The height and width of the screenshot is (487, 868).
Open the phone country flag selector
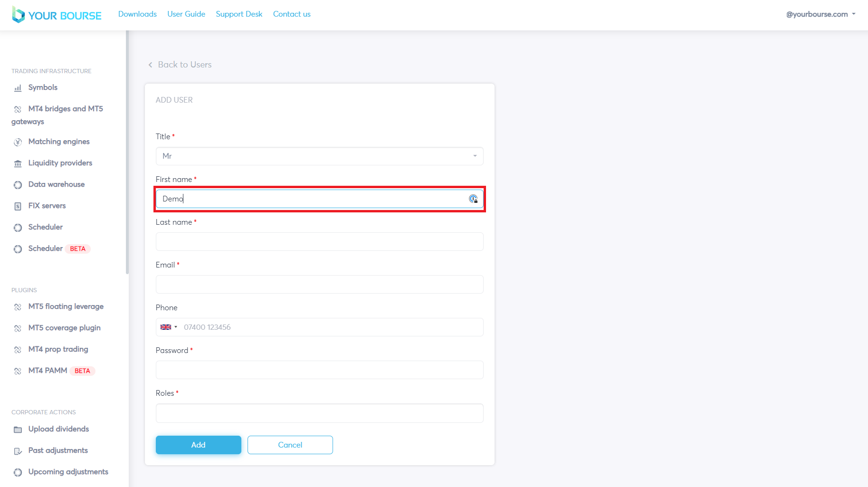pos(168,327)
